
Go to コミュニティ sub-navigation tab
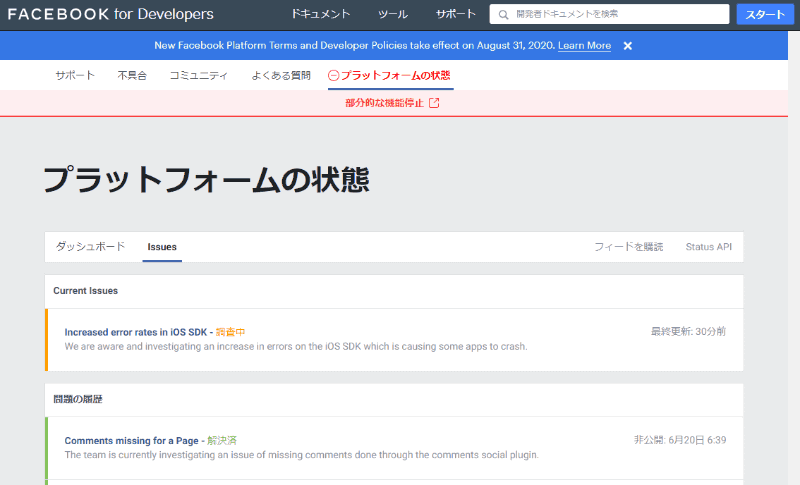pos(198,75)
